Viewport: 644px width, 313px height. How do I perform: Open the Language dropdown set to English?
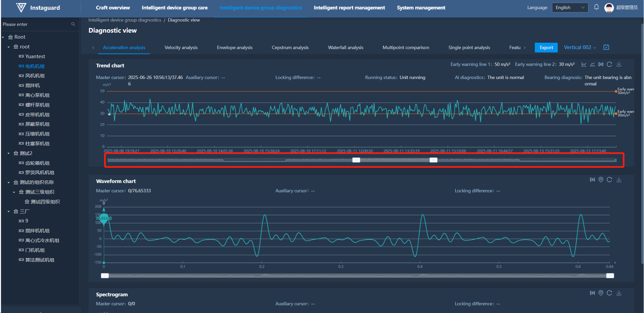(570, 8)
